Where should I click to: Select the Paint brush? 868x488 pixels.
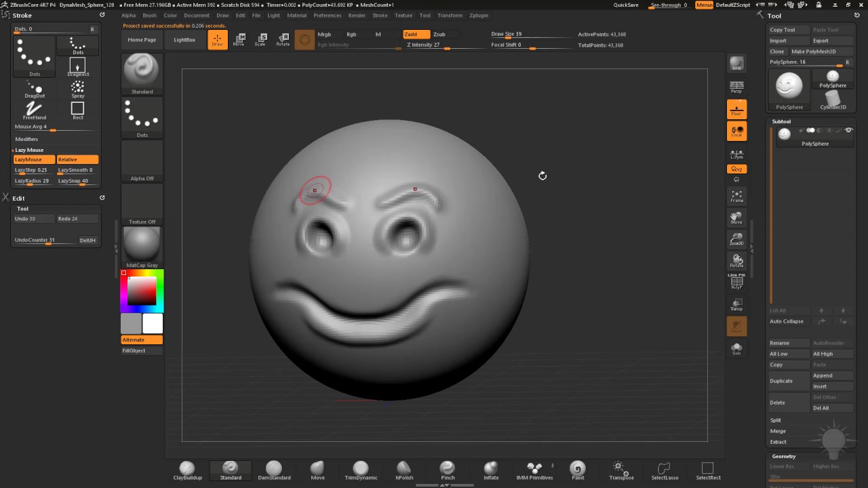pos(578,470)
